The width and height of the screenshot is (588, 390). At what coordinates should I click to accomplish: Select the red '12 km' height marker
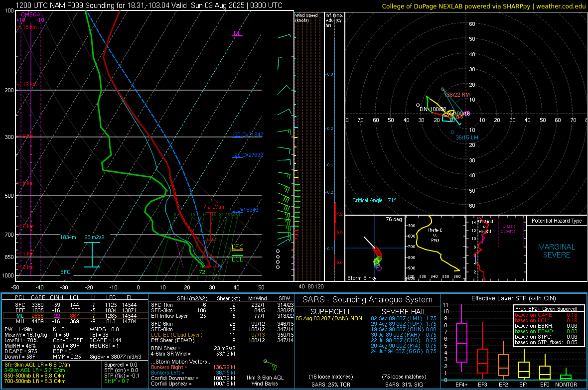(x=29, y=84)
